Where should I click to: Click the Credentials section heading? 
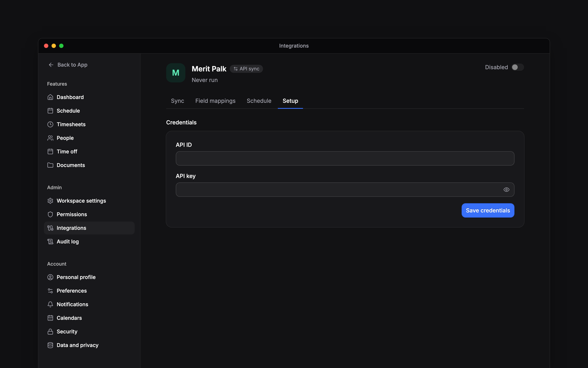coord(181,122)
